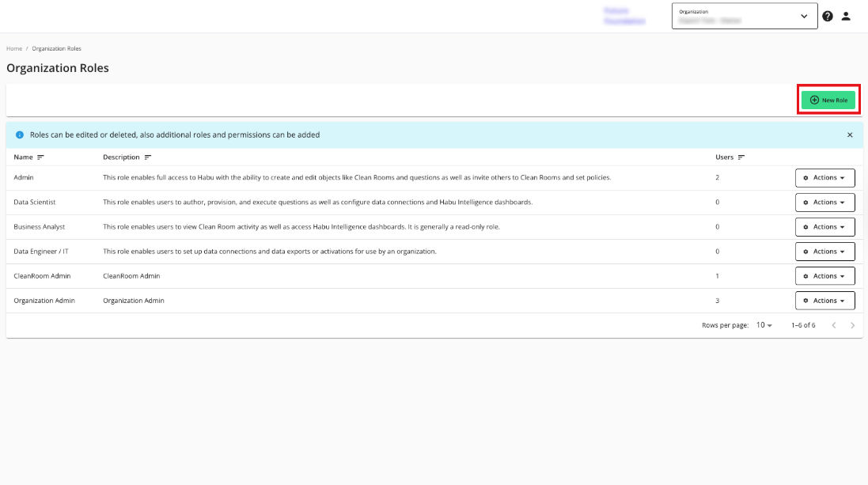
Task: Navigate to Home breadcrumb link
Action: coord(14,49)
